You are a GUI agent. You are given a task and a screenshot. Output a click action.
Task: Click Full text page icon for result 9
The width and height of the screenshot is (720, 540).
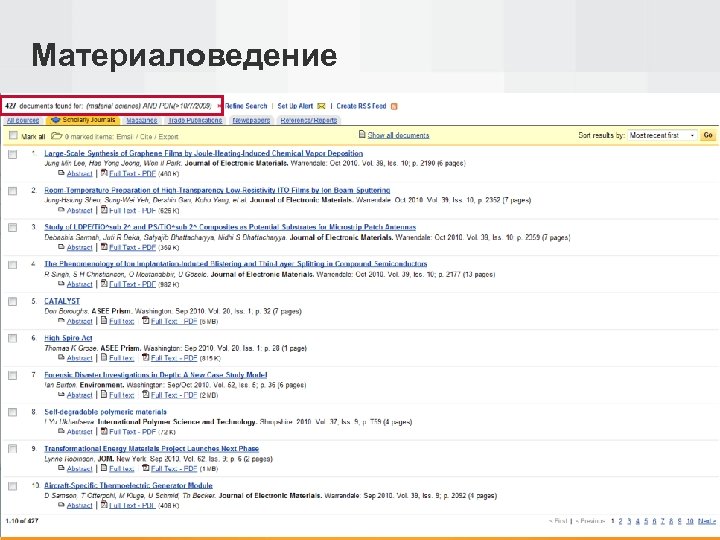[x=104, y=468]
